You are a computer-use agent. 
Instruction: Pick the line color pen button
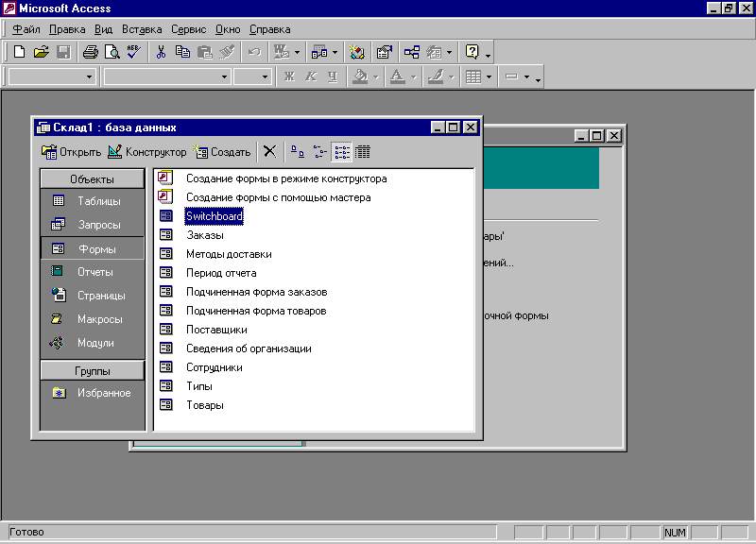pyautogui.click(x=436, y=76)
